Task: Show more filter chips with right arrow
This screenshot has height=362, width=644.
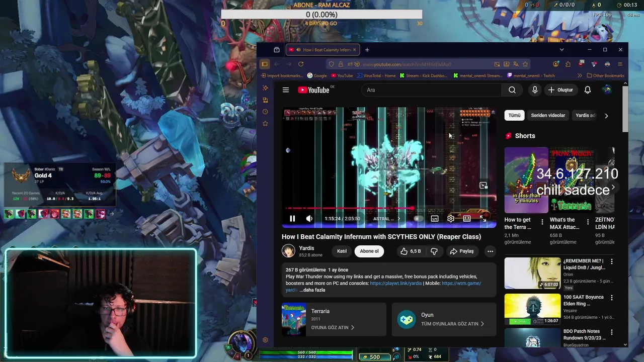Action: coord(606,116)
